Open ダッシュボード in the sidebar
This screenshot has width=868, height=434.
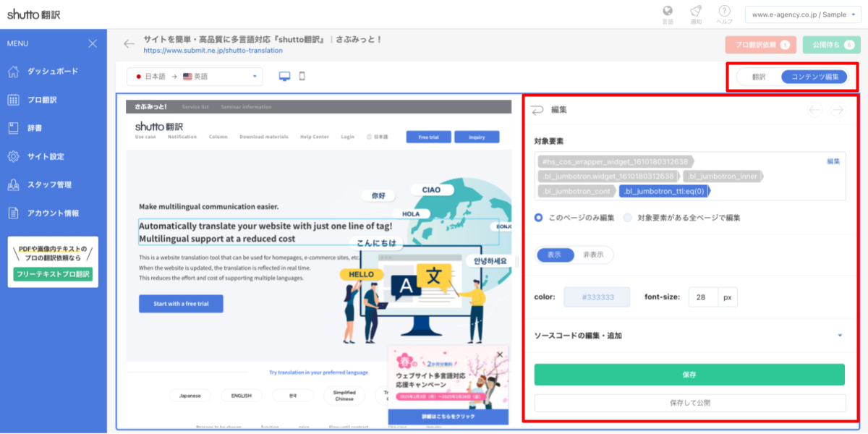click(x=54, y=72)
